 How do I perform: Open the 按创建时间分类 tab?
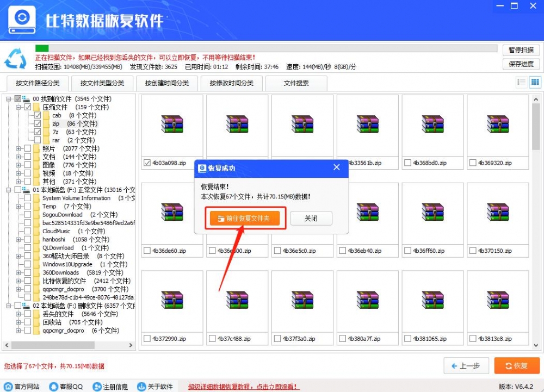click(167, 83)
